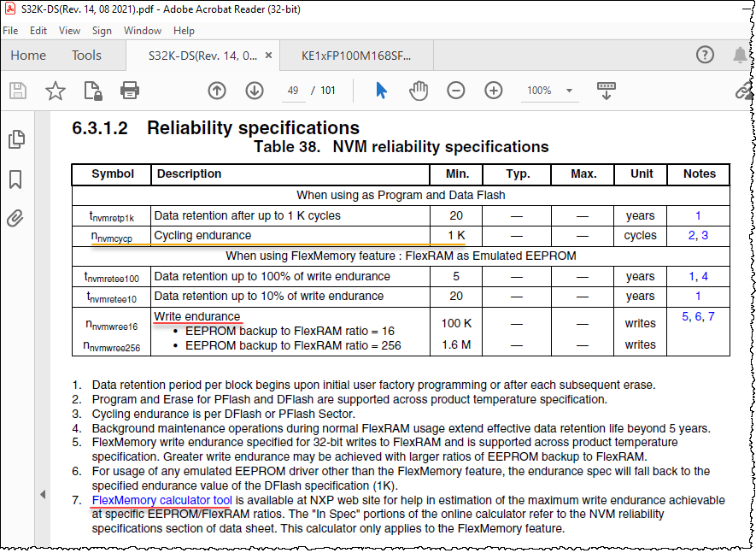The height and width of the screenshot is (553, 756).
Task: Open Acrobat Help via question mark icon
Action: (x=705, y=55)
